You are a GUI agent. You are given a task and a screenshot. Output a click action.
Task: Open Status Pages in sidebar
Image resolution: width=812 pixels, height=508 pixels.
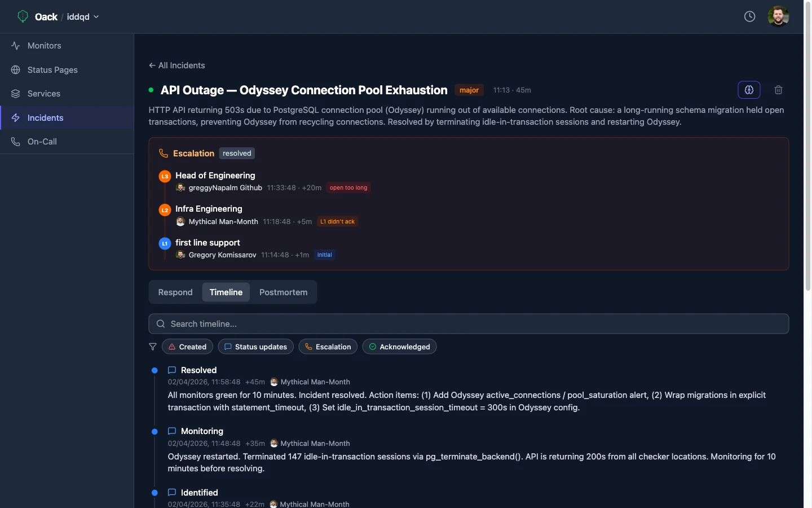click(x=52, y=70)
